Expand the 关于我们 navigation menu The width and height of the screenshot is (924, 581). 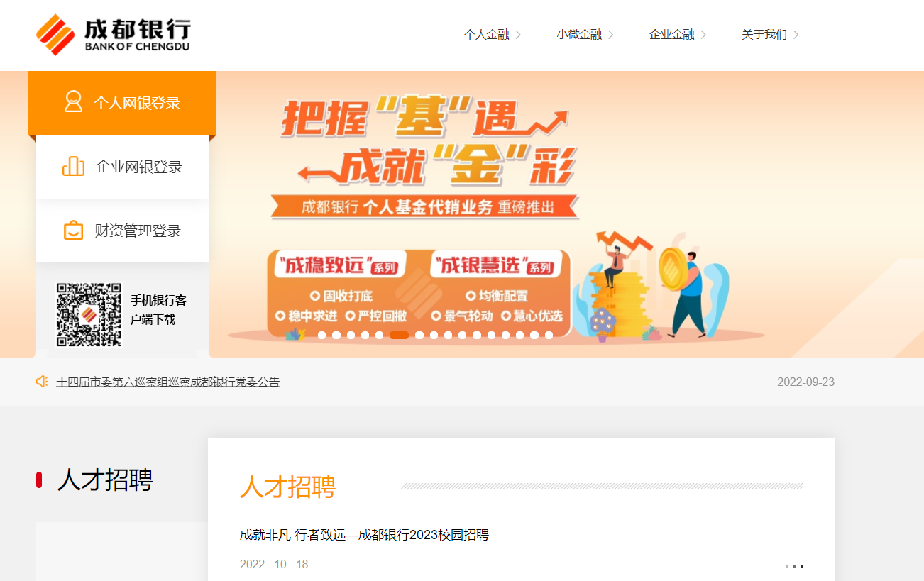coord(770,35)
